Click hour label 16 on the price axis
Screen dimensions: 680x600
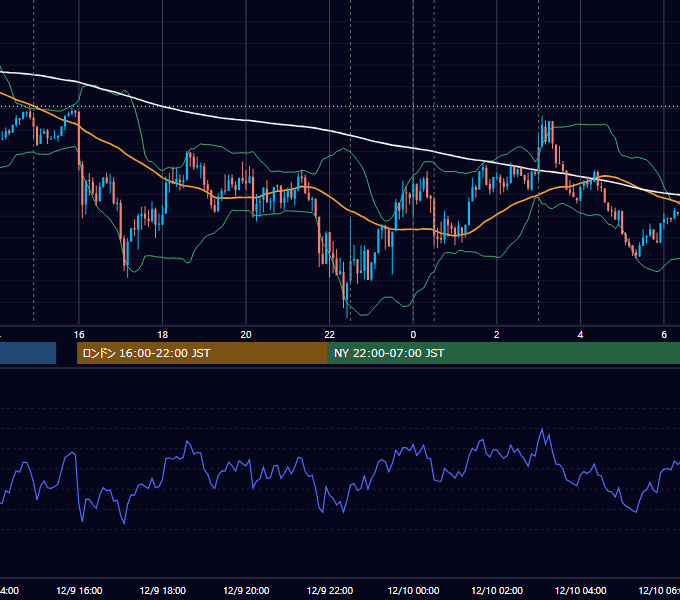[x=79, y=335]
